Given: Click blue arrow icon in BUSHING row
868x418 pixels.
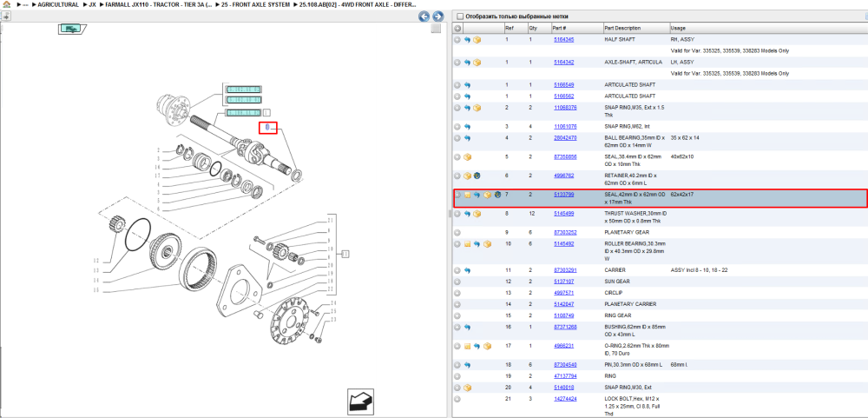Looking at the screenshot, I should [x=467, y=327].
